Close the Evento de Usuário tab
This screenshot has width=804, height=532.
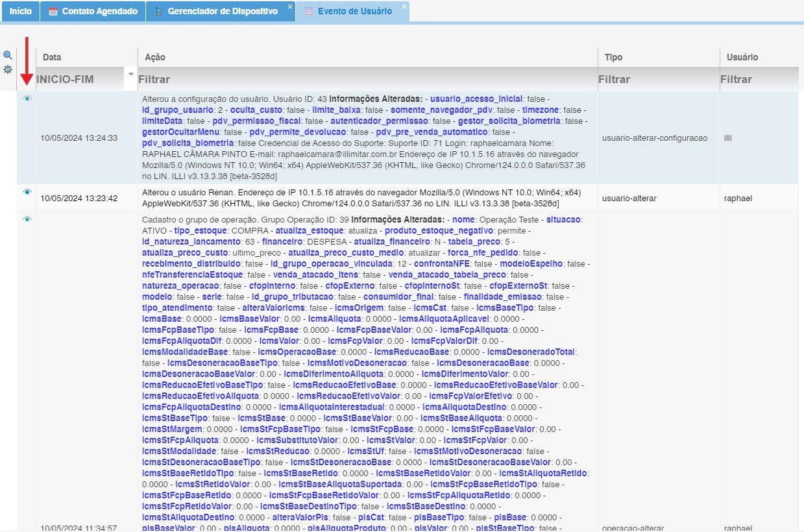(404, 6)
